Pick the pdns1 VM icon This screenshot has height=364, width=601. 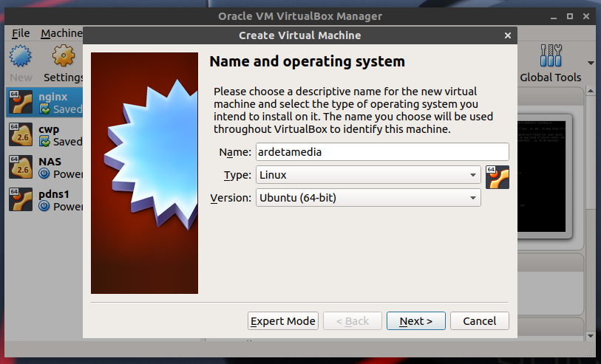click(19, 199)
